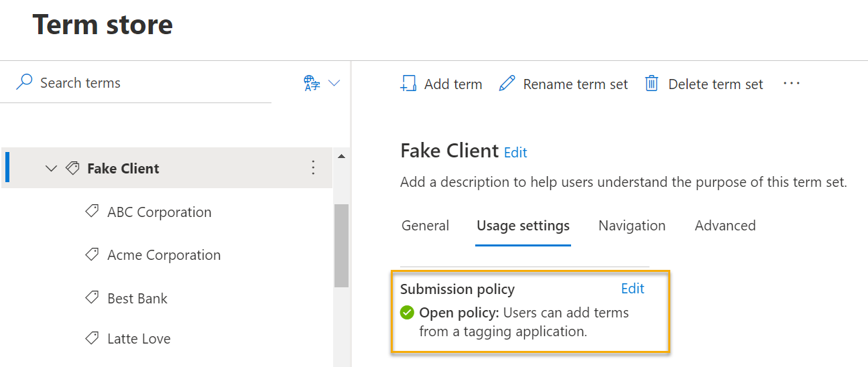The image size is (868, 367).
Task: Click the Rename term set pencil icon
Action: [507, 84]
